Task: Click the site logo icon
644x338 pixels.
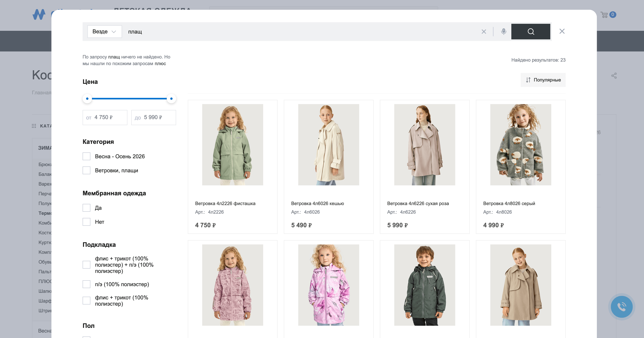Action: 39,14
